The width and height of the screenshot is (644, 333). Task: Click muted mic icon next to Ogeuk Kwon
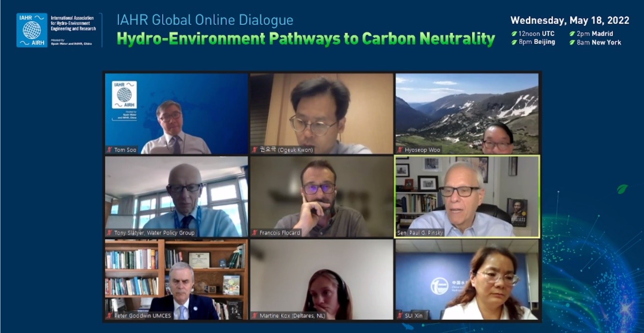tap(255, 150)
